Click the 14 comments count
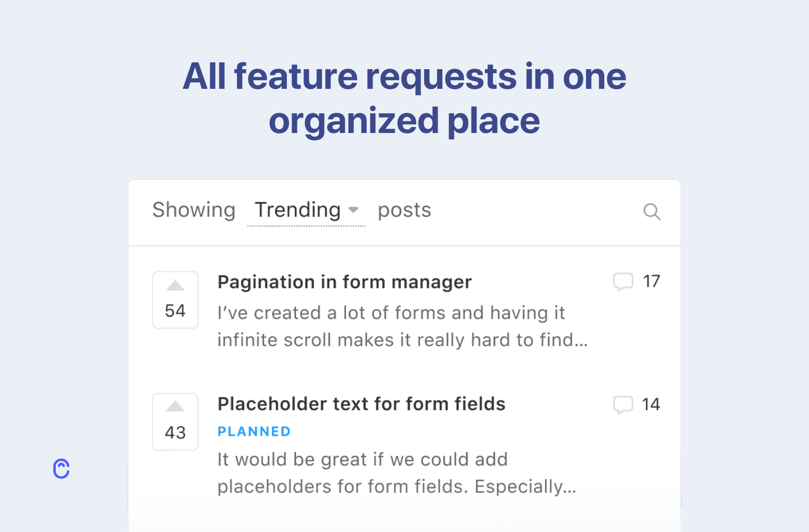809x532 pixels. pyautogui.click(x=651, y=404)
